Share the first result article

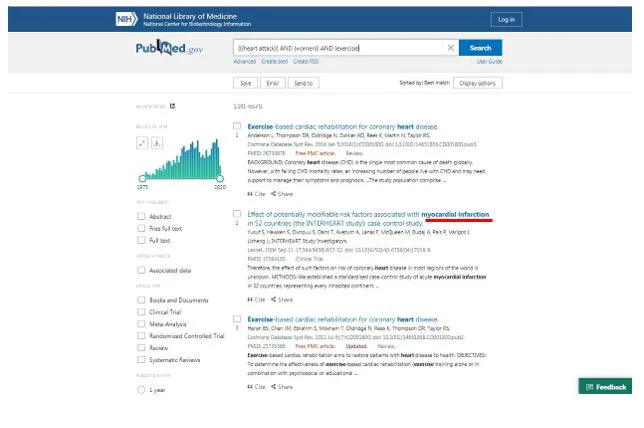click(x=282, y=194)
